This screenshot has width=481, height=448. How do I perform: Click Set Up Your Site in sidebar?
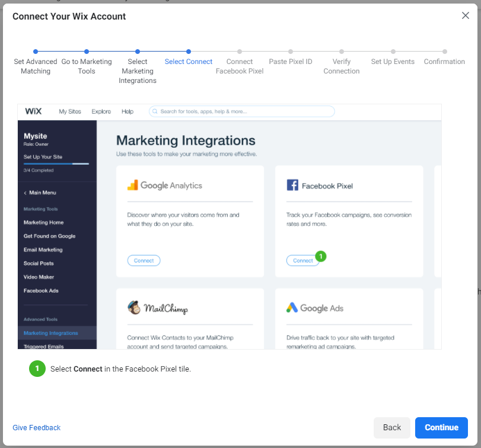(x=43, y=157)
